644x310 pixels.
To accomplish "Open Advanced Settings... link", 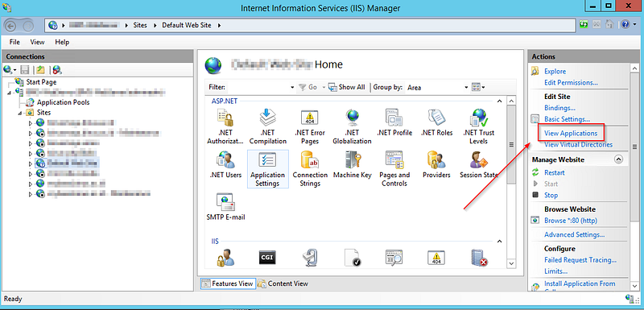I will pyautogui.click(x=574, y=235).
